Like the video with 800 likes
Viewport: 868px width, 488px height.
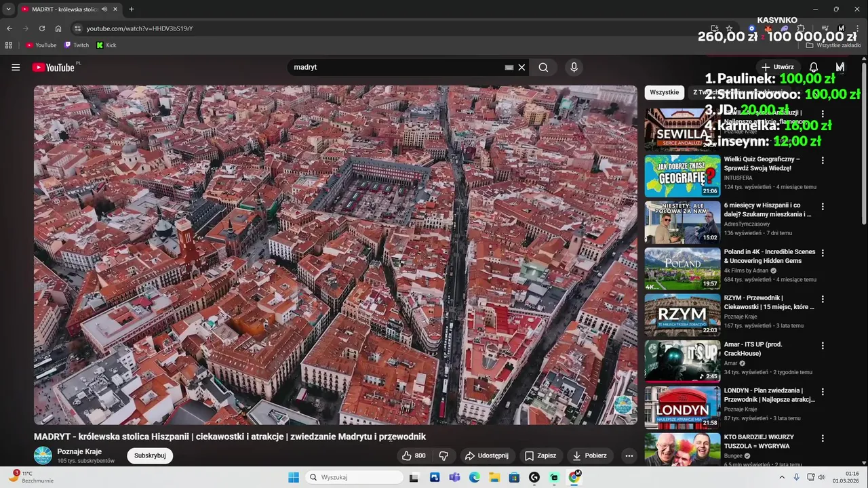point(414,455)
